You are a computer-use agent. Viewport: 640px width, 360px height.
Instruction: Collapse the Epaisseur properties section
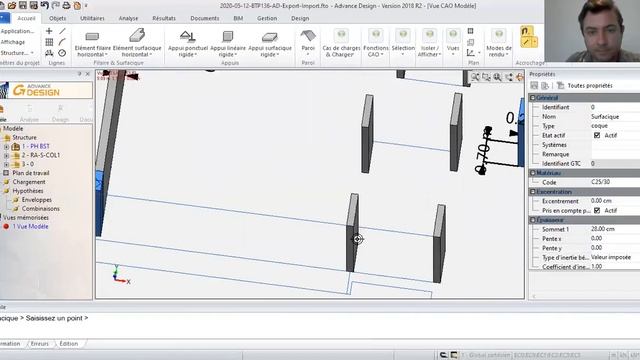coord(533,220)
